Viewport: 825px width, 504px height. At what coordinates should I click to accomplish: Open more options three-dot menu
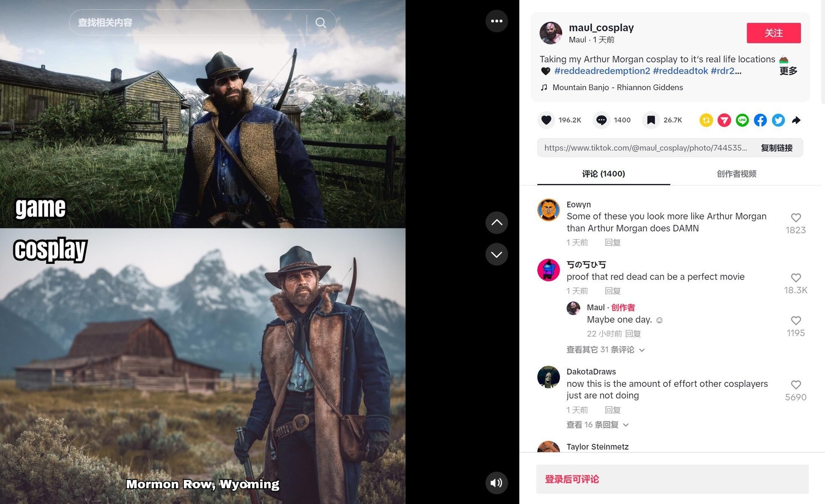[497, 21]
